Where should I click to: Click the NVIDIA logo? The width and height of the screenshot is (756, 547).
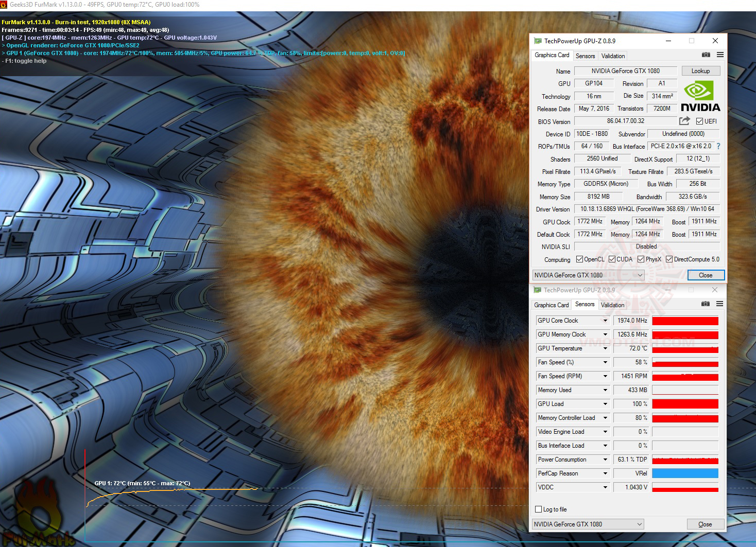pyautogui.click(x=700, y=96)
